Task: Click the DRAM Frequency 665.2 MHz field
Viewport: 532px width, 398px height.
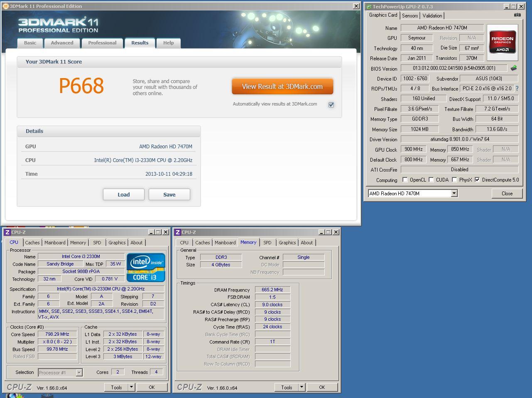Action: coord(272,290)
